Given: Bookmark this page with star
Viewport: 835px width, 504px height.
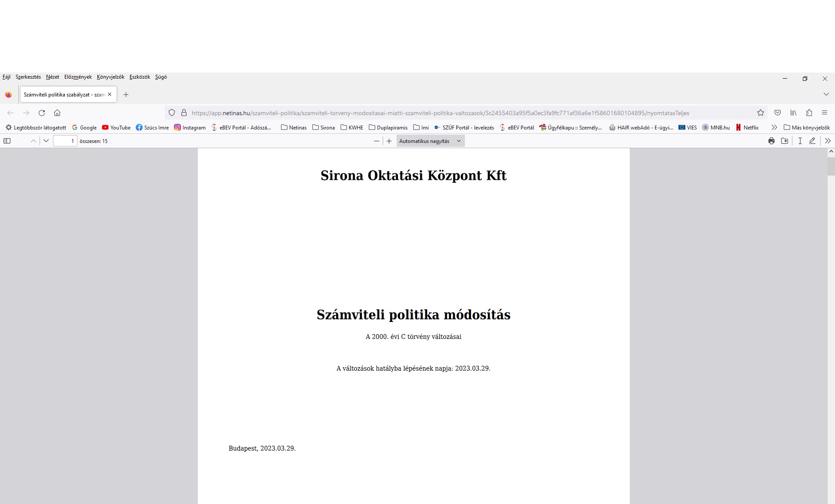Looking at the screenshot, I should [x=761, y=113].
